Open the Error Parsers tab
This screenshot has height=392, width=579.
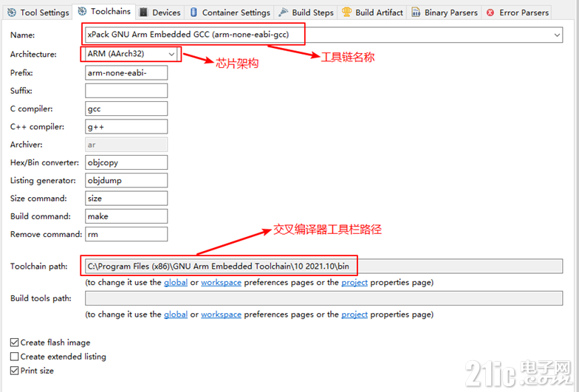pos(517,13)
